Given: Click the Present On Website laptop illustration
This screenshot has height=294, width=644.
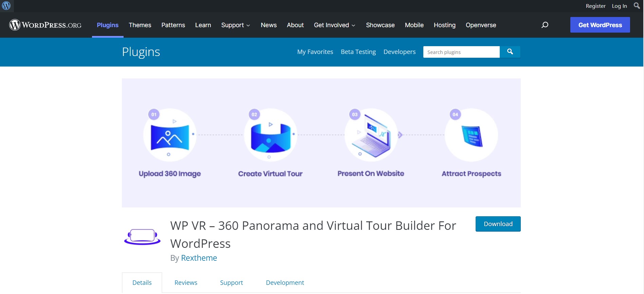Looking at the screenshot, I should pyautogui.click(x=371, y=135).
